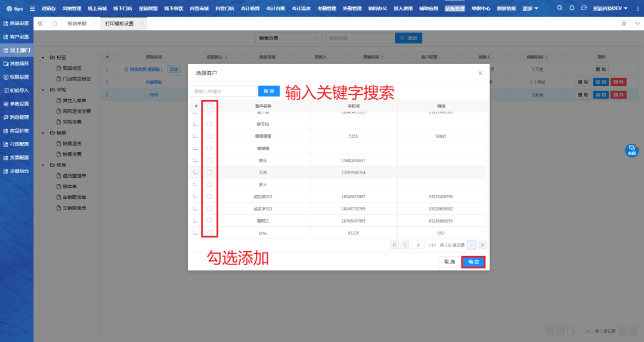Image resolution: width=644 pixels, height=342 pixels.
Task: Click the 客服 customer service floating icon
Action: pos(631,150)
